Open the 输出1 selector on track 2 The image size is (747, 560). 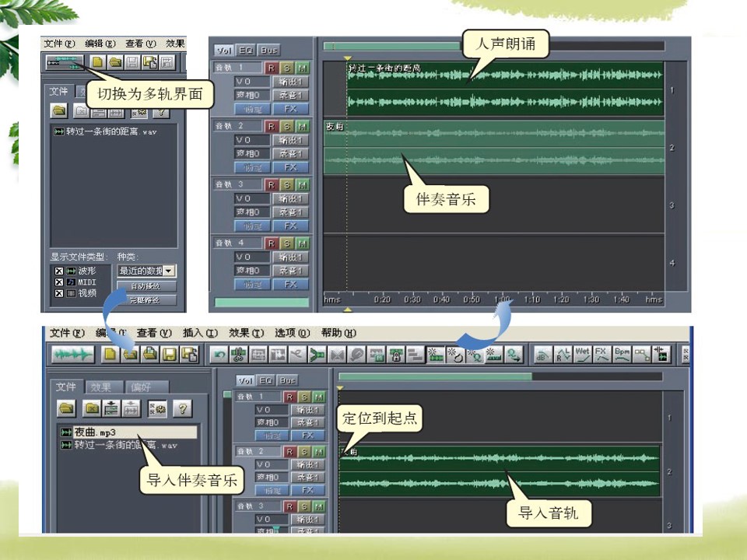point(290,140)
